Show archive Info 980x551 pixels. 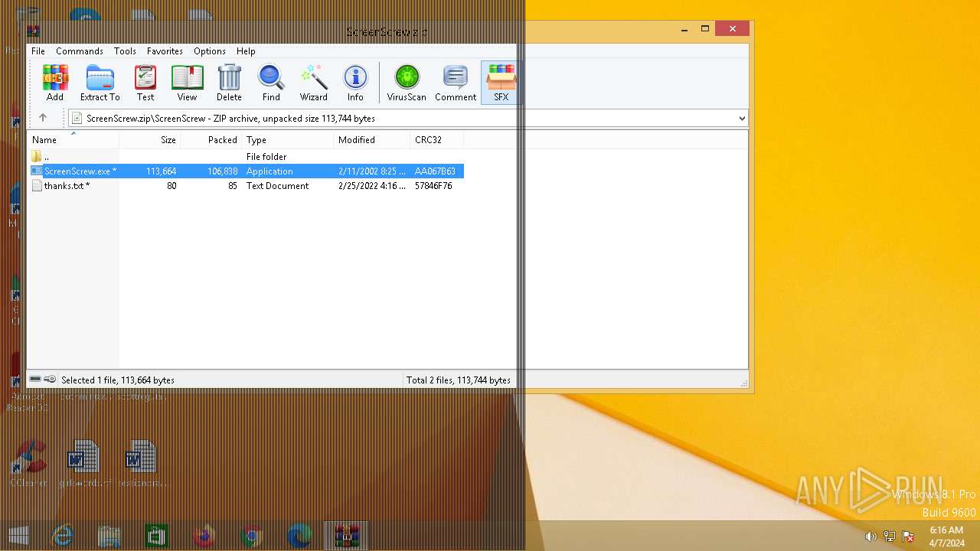coord(355,83)
